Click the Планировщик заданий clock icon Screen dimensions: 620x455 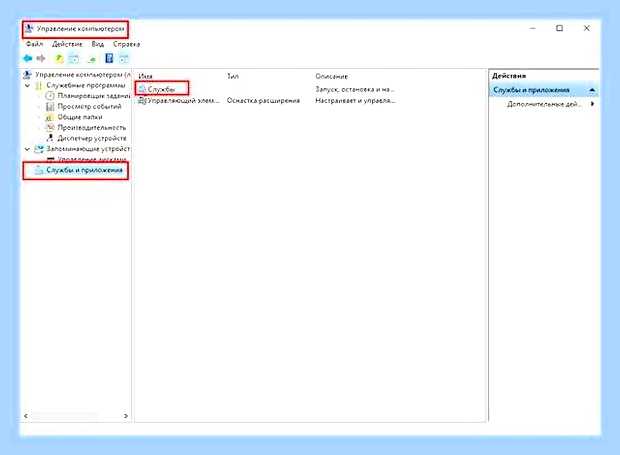pyautogui.click(x=50, y=96)
